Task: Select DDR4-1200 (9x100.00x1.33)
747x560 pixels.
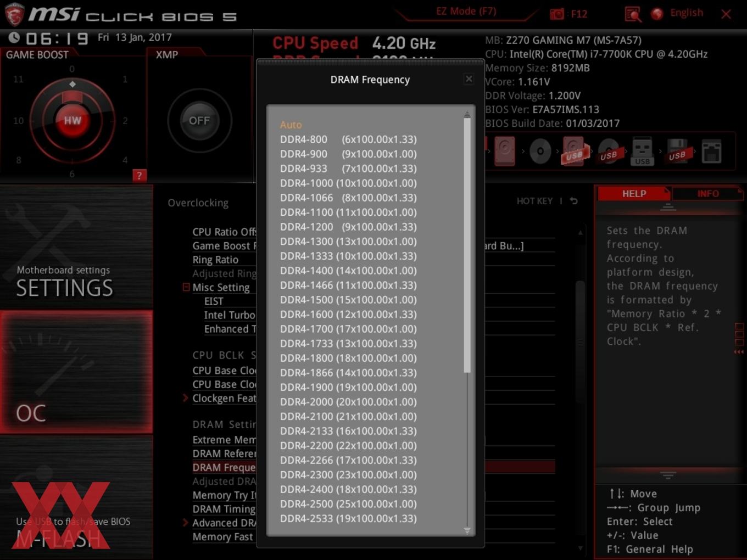Action: pyautogui.click(x=348, y=227)
